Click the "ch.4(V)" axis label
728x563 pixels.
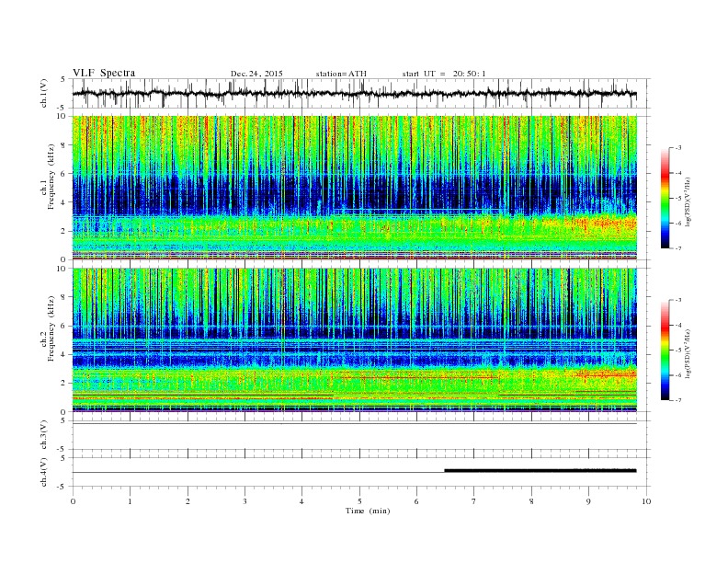[x=44, y=472]
